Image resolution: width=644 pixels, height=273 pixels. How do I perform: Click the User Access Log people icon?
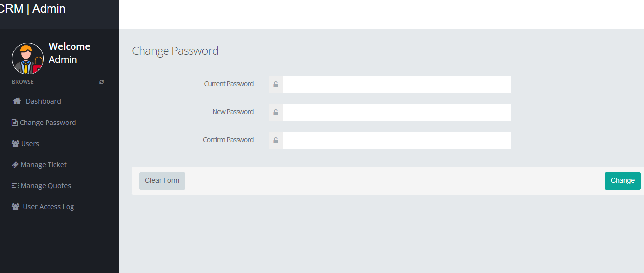pyautogui.click(x=16, y=207)
